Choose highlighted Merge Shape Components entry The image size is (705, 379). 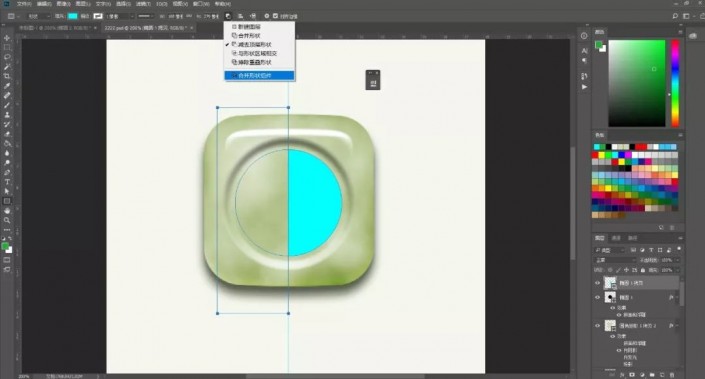(x=259, y=76)
